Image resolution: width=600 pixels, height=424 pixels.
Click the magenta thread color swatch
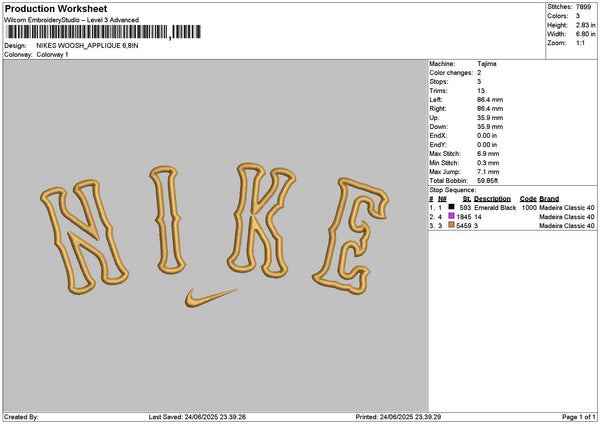pyautogui.click(x=451, y=216)
